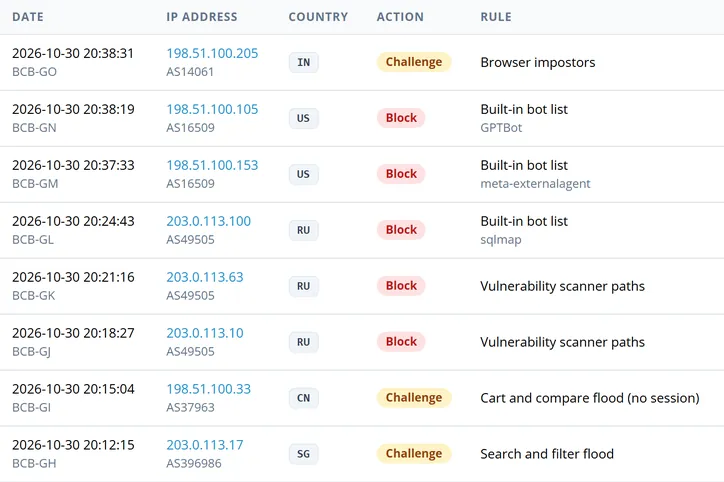Open IP address 203.0.113.100
Image resolution: width=724 pixels, height=482 pixels.
click(208, 221)
